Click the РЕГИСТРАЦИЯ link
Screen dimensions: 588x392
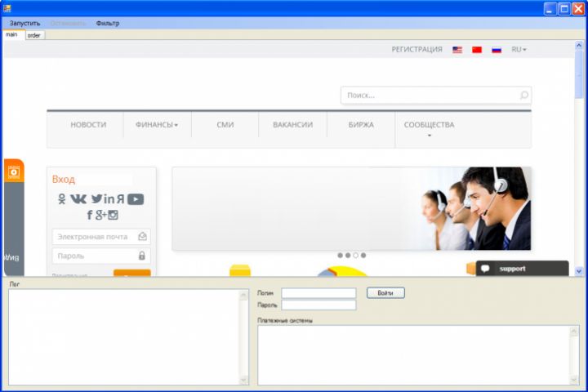417,50
